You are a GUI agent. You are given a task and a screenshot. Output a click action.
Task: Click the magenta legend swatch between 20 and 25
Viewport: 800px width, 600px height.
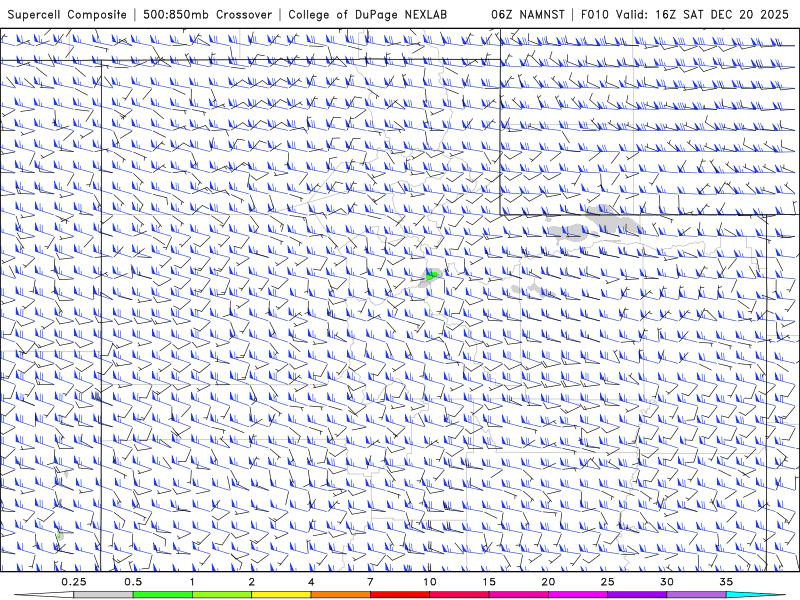click(578, 595)
